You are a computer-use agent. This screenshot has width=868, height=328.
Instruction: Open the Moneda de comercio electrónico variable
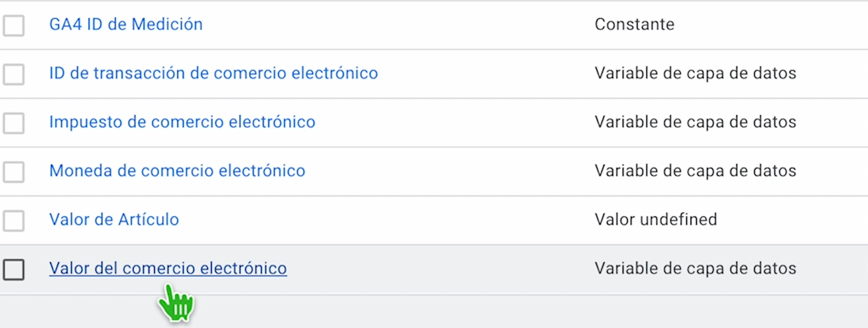pos(177,170)
